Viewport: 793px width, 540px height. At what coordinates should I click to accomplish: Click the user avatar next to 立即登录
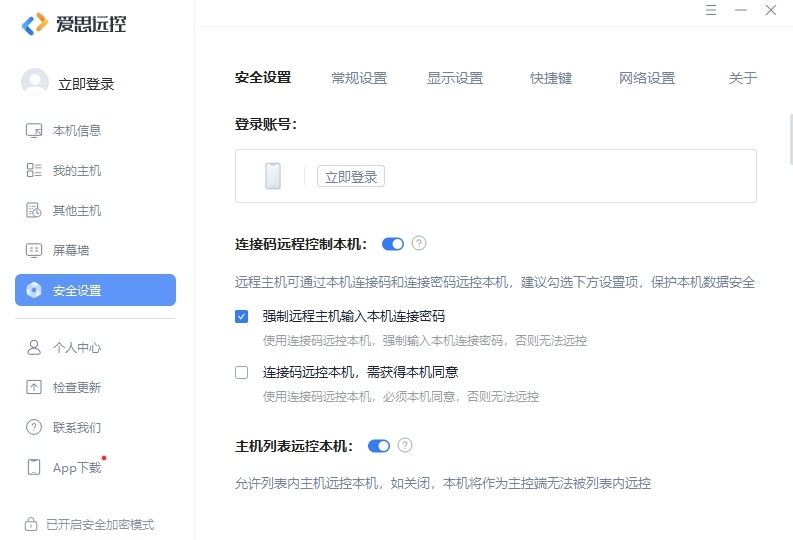point(35,83)
